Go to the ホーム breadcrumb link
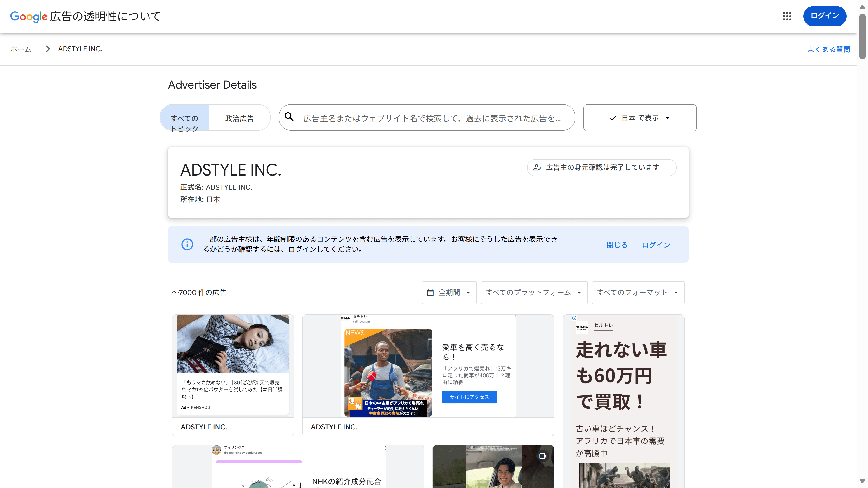Image resolution: width=868 pixels, height=488 pixels. (x=21, y=49)
